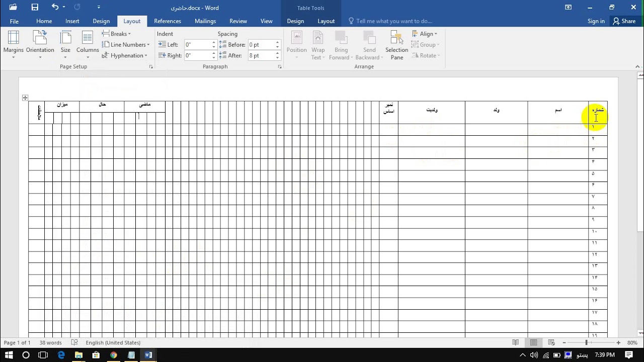644x362 pixels.
Task: Click the Ribbon Display Options icon
Action: (568, 7)
